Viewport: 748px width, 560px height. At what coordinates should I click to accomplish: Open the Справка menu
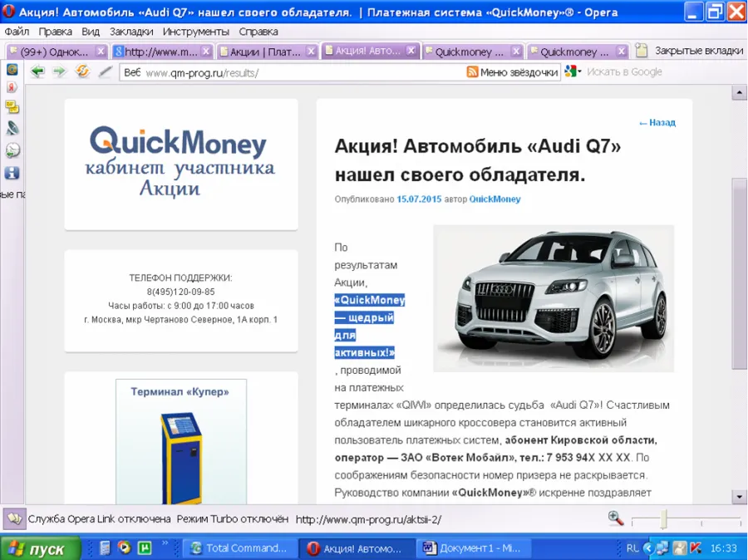tap(258, 32)
